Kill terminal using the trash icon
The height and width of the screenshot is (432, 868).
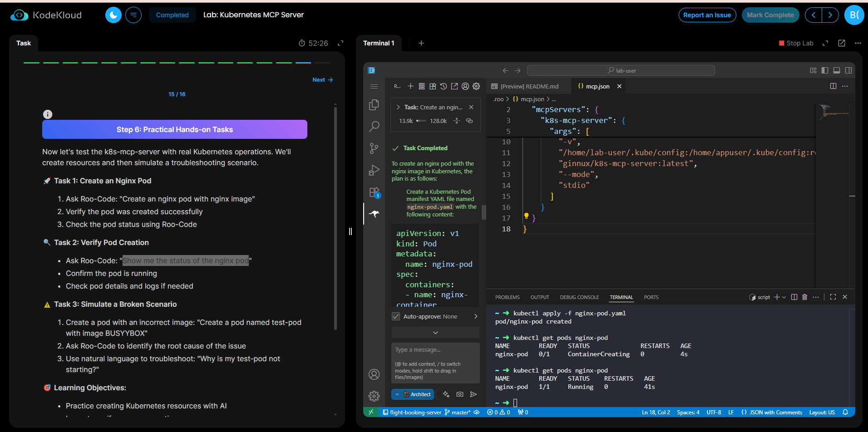[x=805, y=297]
